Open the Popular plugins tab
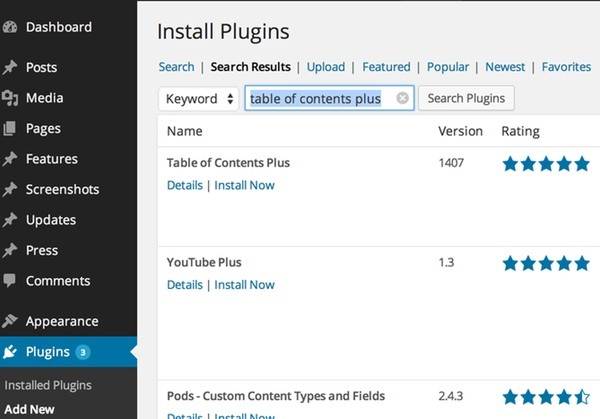Viewport: 600px width, 419px height. (448, 67)
